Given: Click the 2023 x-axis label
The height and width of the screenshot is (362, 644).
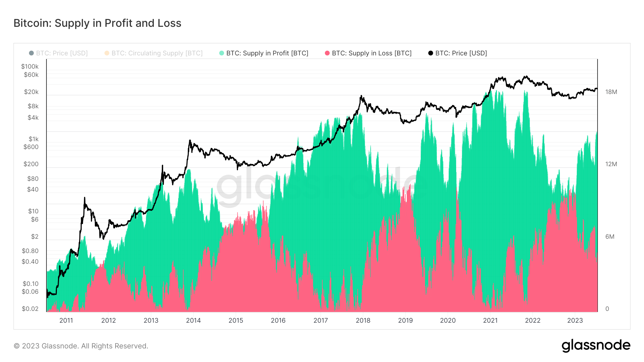Looking at the screenshot, I should [x=575, y=321].
